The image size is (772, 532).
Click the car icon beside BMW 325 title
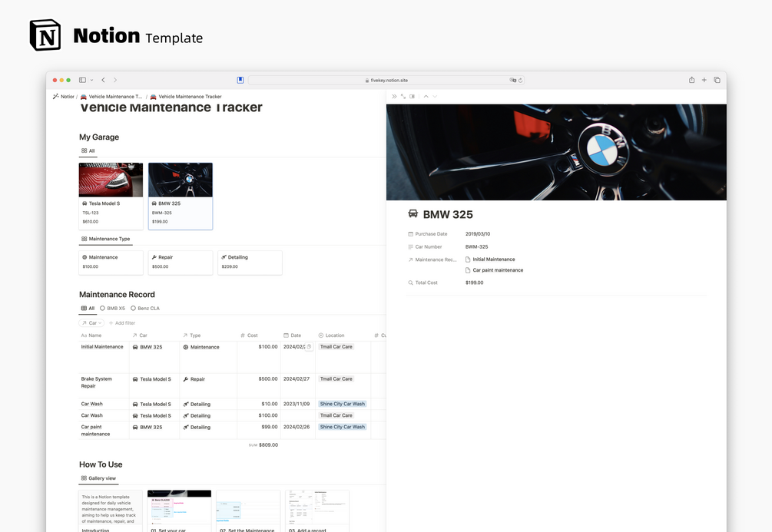413,213
